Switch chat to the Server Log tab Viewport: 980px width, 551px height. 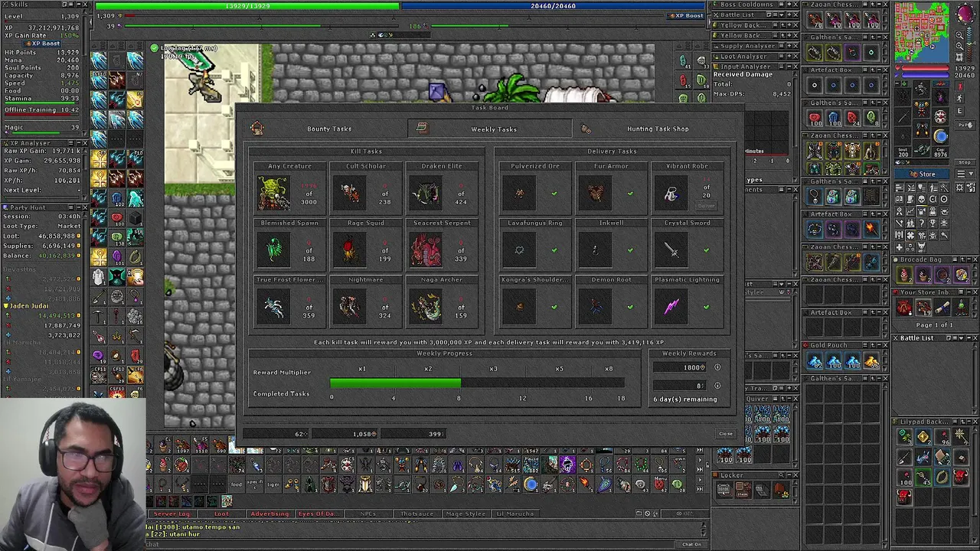pyautogui.click(x=171, y=514)
